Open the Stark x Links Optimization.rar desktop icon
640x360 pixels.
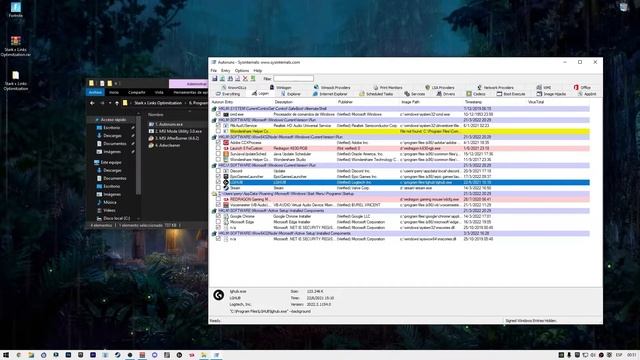[16, 46]
